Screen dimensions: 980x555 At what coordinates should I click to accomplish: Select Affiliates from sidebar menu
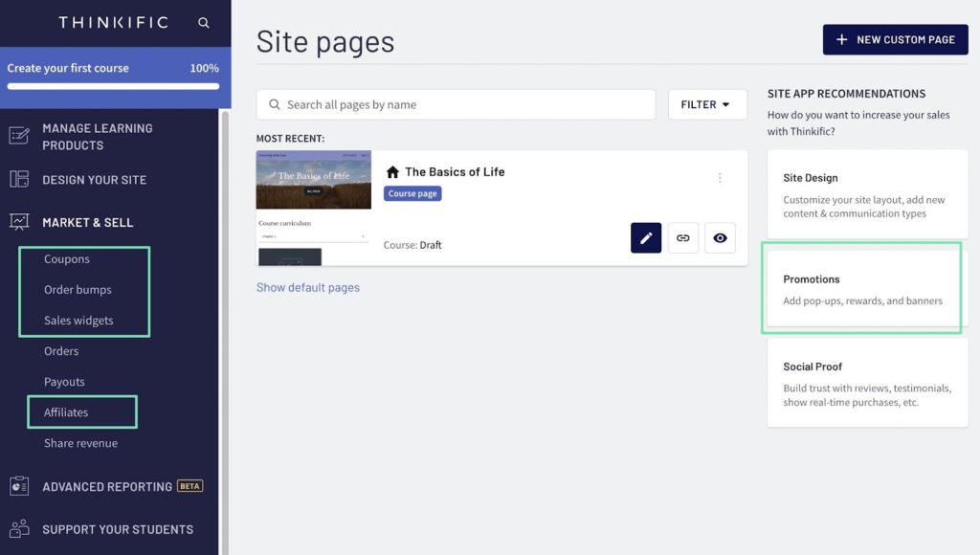(x=66, y=412)
